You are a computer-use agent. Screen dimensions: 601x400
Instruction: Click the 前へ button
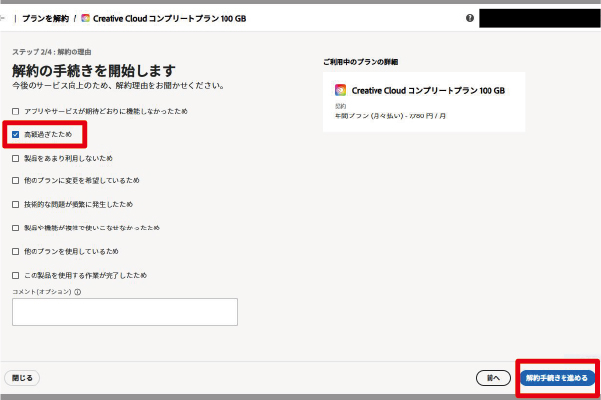pyautogui.click(x=493, y=378)
